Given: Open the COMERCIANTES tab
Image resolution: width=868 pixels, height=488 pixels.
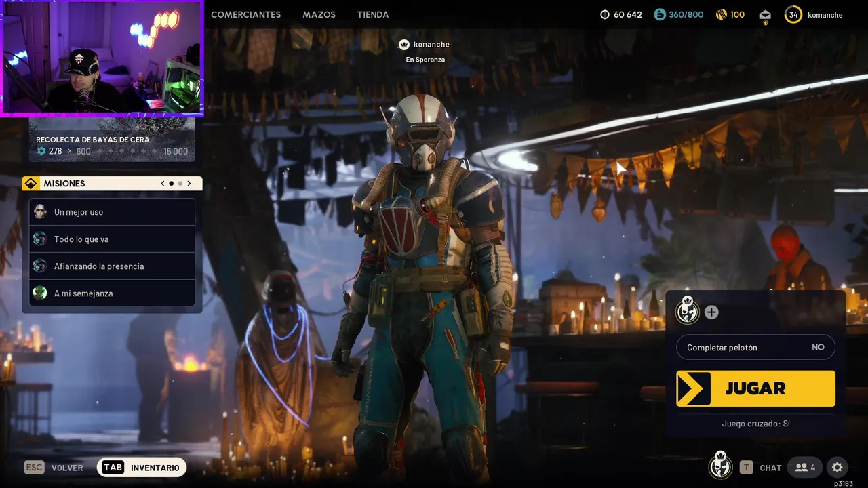Looking at the screenshot, I should (245, 14).
